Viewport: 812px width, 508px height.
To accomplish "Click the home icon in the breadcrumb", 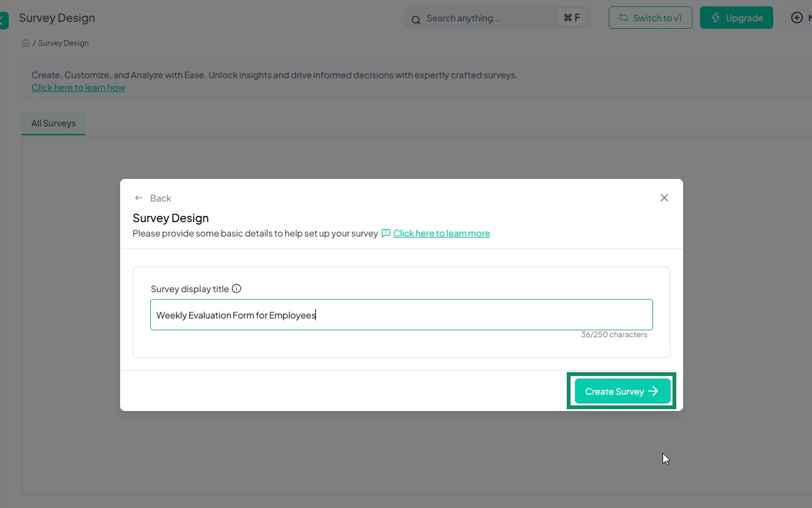I will point(24,43).
